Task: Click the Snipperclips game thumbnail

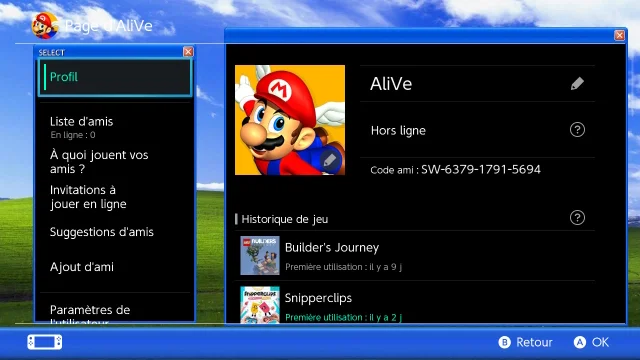Action: point(260,304)
